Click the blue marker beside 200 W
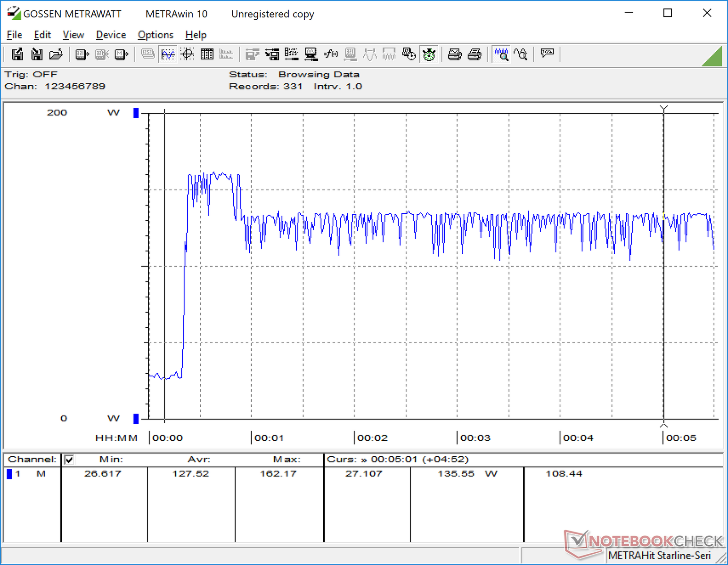 pyautogui.click(x=136, y=113)
